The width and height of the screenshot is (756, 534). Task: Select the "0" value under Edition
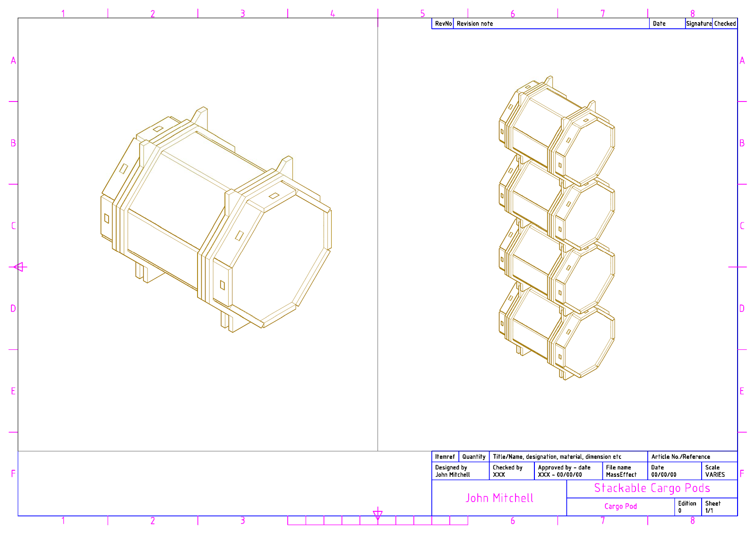(680, 510)
